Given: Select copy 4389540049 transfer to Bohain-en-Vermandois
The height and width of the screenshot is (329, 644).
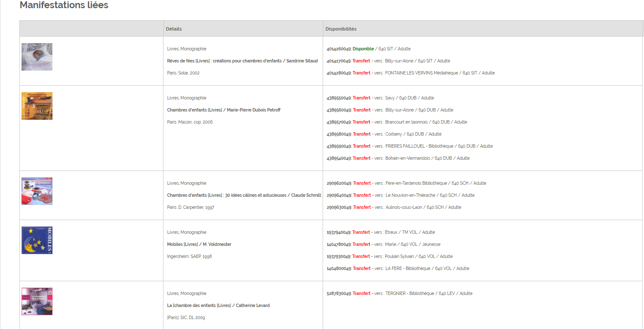Looking at the screenshot, I should [x=398, y=158].
